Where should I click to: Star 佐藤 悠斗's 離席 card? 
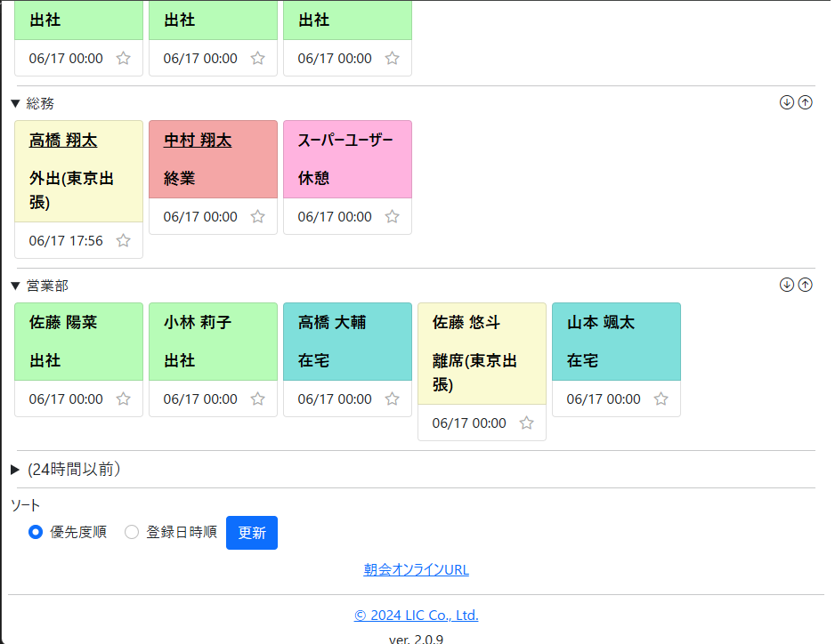[x=526, y=423]
